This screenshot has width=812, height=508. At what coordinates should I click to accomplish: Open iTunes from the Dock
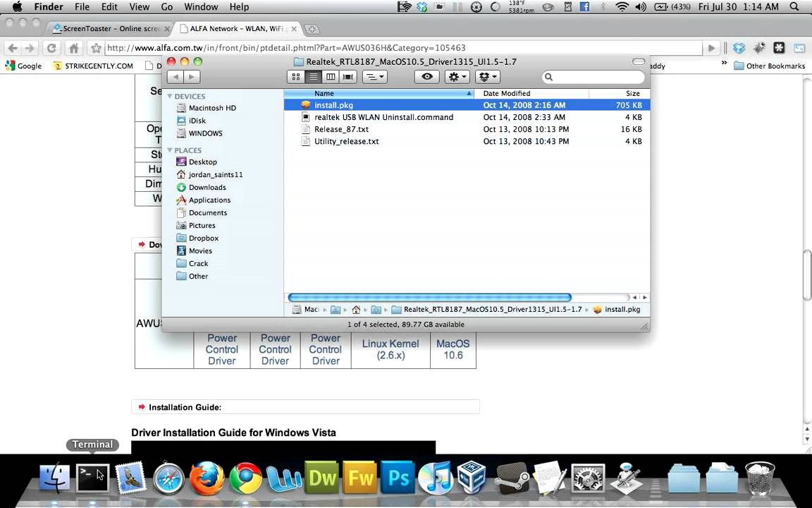coord(436,478)
